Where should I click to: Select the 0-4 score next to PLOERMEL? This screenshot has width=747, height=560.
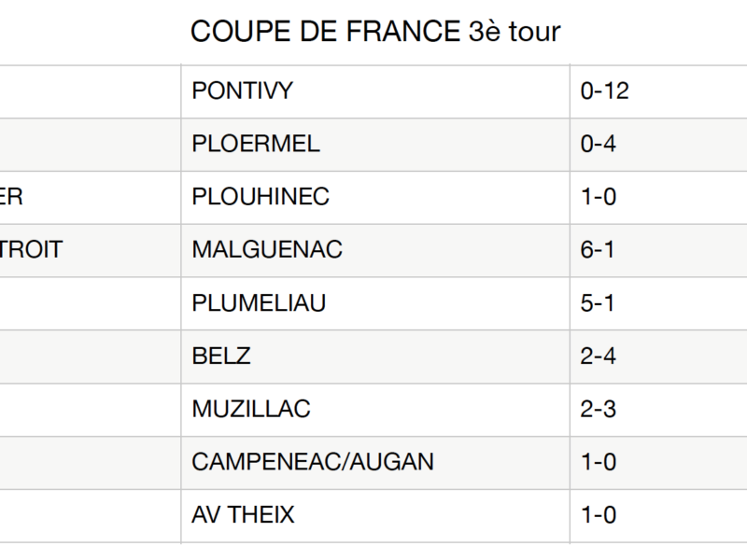(x=599, y=144)
